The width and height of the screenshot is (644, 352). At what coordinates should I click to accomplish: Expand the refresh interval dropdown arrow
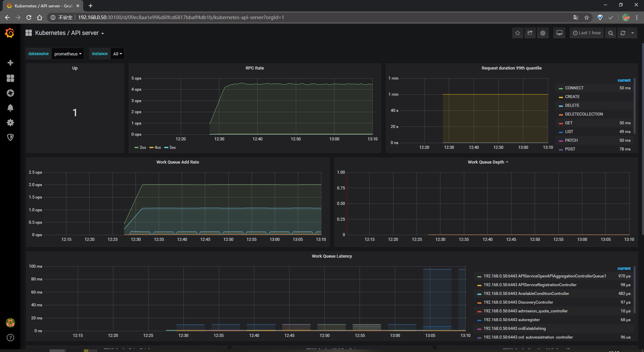pyautogui.click(x=633, y=33)
